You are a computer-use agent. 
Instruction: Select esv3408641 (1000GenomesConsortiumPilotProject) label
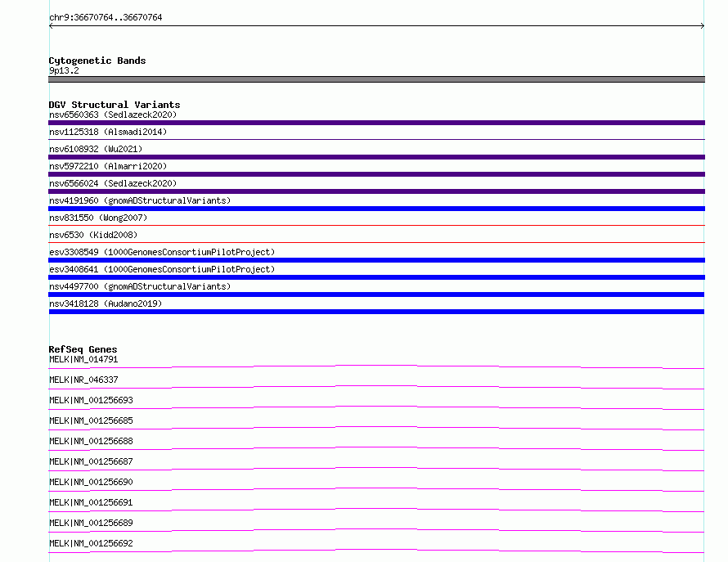coord(162,269)
